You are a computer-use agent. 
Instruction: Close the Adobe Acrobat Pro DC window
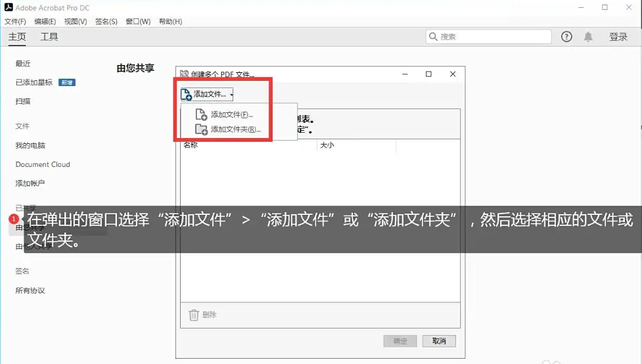click(629, 7)
